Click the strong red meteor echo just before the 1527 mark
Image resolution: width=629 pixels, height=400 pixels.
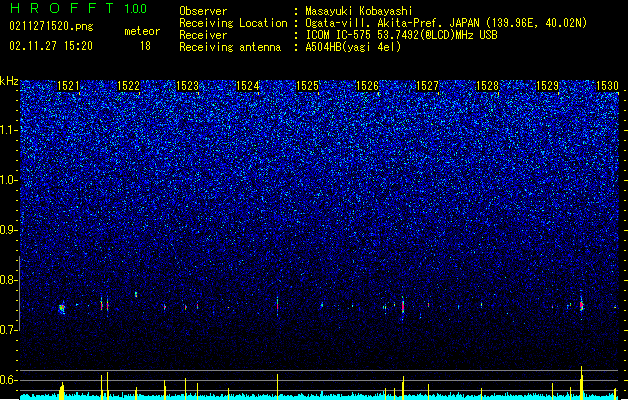click(403, 307)
